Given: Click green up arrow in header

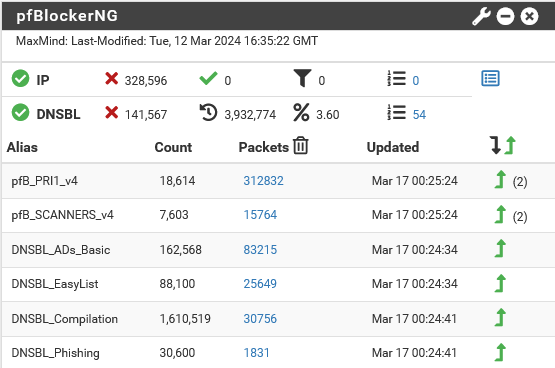Looking at the screenshot, I should [510, 145].
